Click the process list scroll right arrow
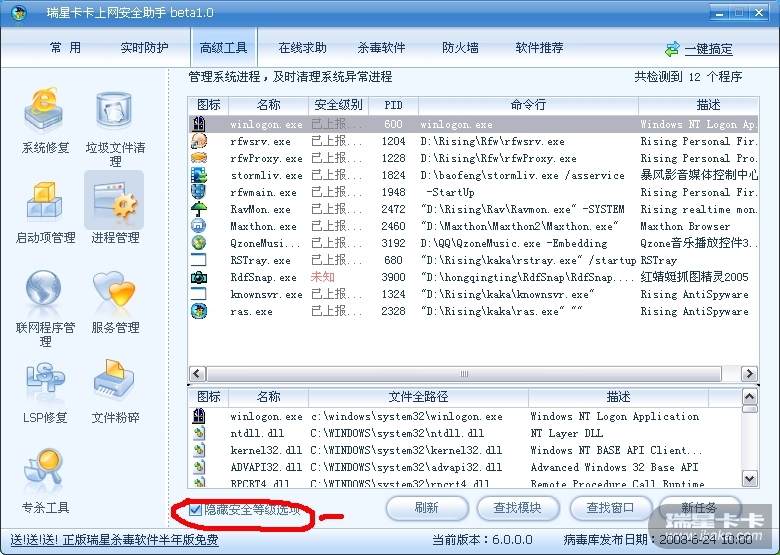The image size is (780, 555). click(x=749, y=373)
